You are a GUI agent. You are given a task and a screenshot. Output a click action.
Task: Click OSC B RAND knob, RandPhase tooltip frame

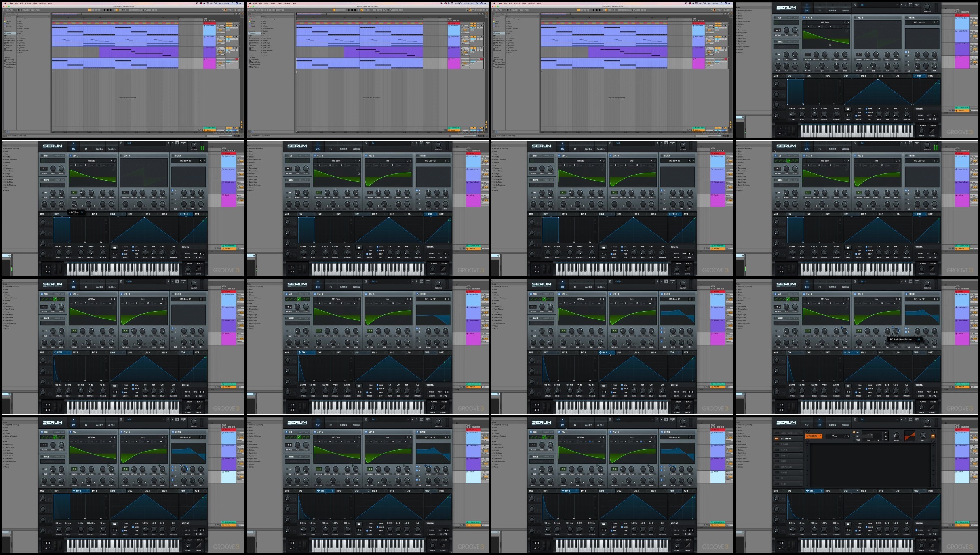pyautogui.click(x=896, y=331)
